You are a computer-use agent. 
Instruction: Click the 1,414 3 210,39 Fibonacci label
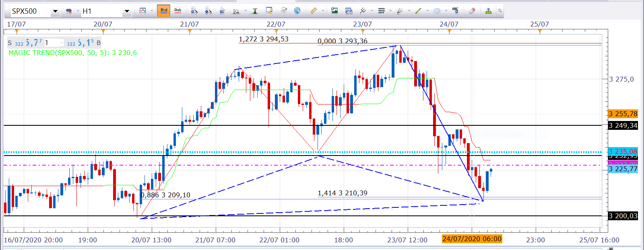343,193
